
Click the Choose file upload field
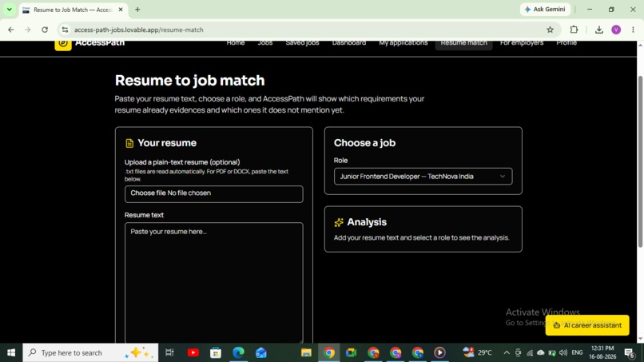(213, 193)
